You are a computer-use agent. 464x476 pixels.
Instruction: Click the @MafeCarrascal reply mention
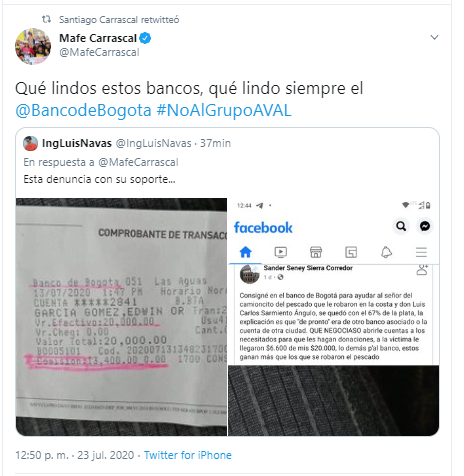coord(138,162)
